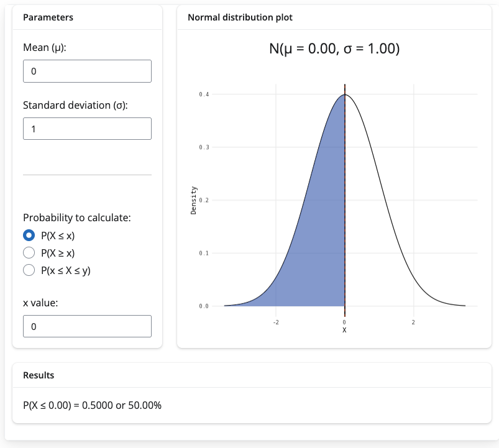Select the P(X ≤ x) radio option
Screen dimensions: 499x448
tap(29, 235)
